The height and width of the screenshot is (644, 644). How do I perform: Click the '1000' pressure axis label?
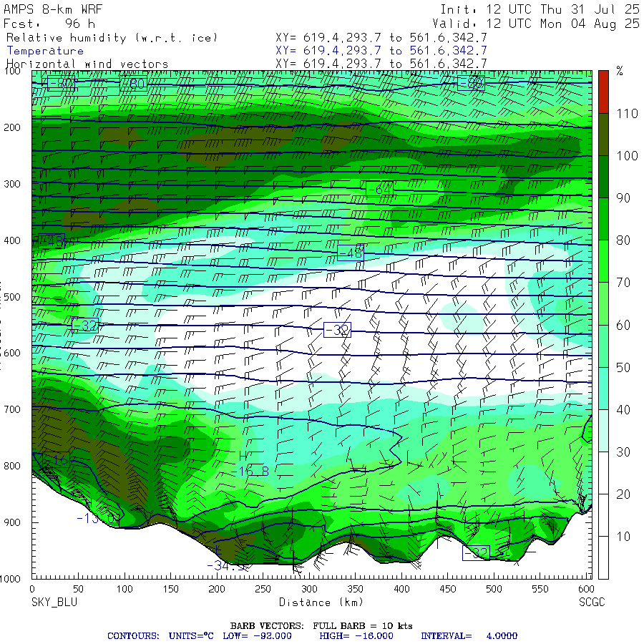pos(10,579)
